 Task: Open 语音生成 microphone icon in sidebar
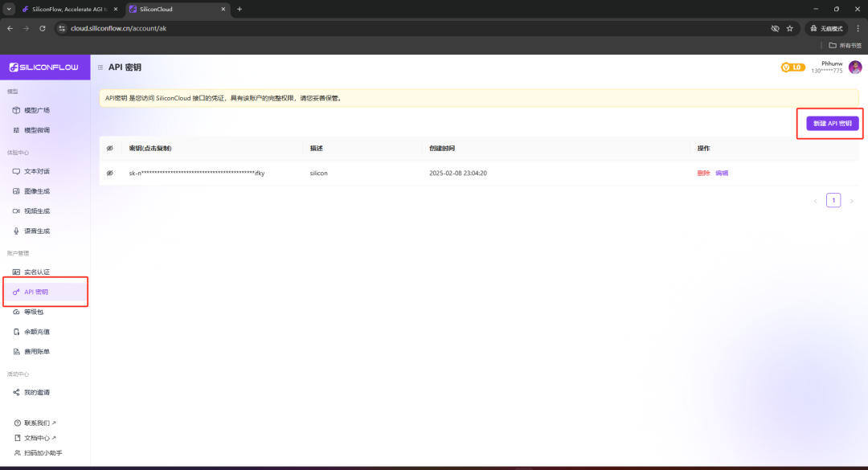click(16, 231)
